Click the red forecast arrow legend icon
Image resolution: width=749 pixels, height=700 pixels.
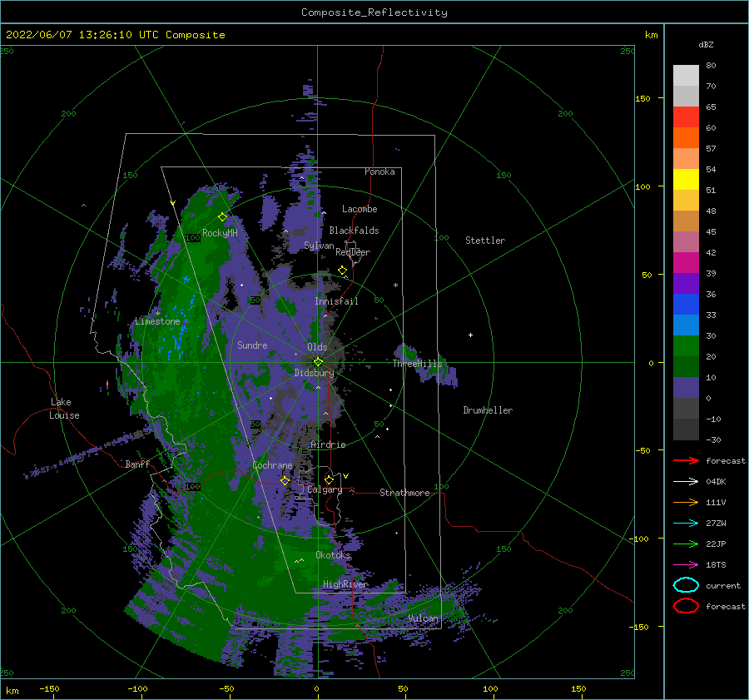[686, 460]
